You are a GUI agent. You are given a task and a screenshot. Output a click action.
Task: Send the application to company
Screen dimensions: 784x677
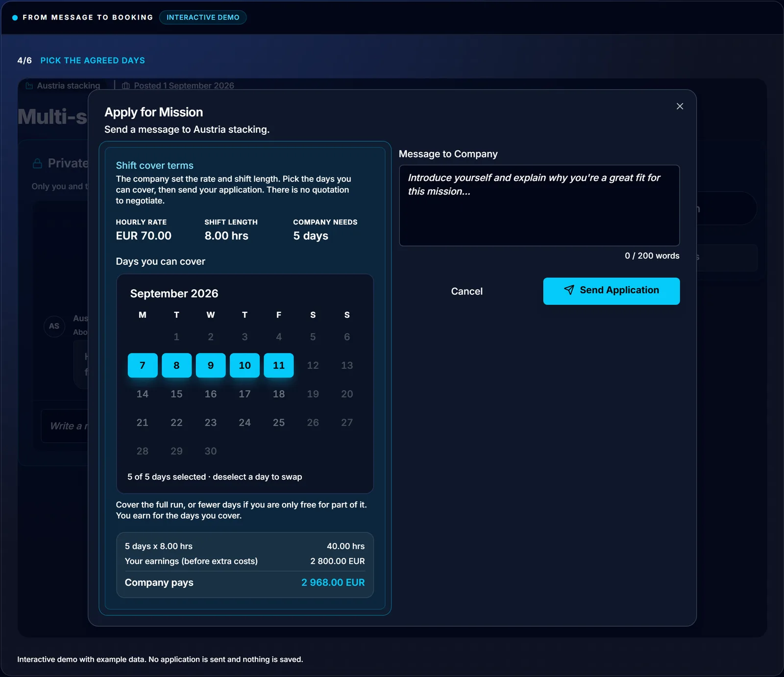[611, 291]
